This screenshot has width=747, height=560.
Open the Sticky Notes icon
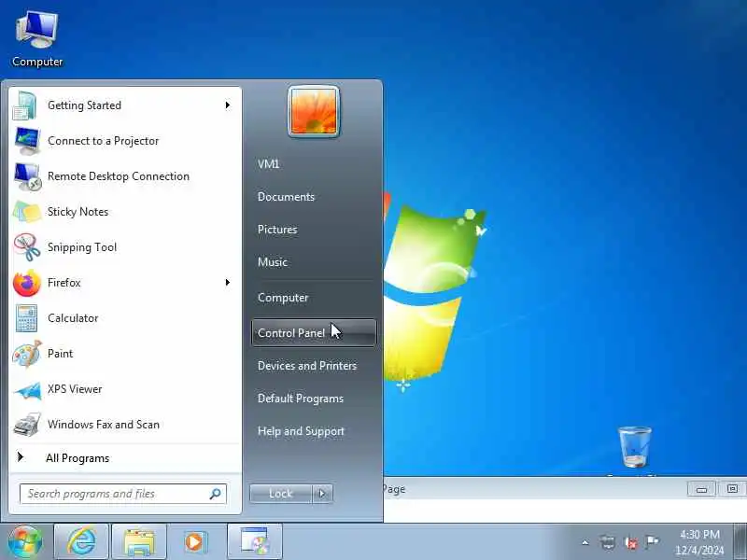point(27,212)
